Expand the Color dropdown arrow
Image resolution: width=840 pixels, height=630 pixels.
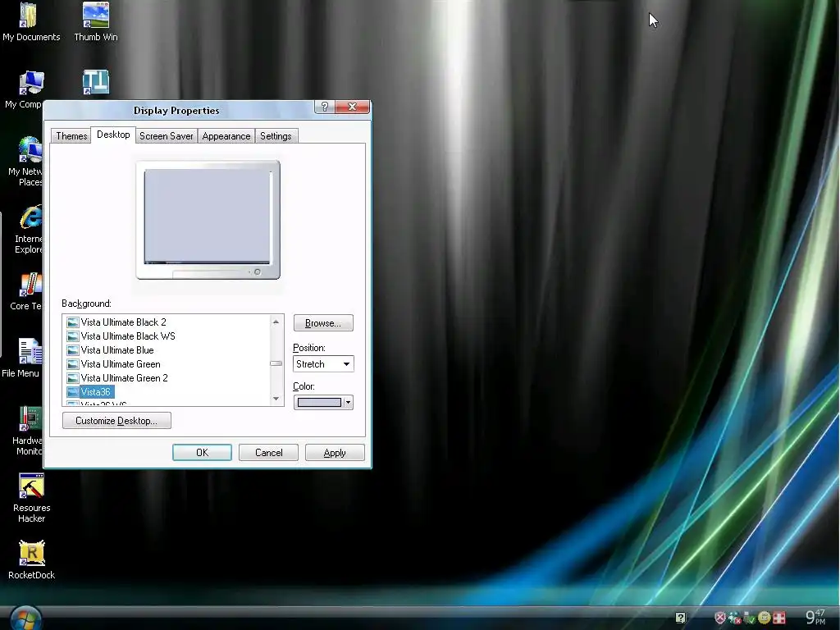click(348, 402)
